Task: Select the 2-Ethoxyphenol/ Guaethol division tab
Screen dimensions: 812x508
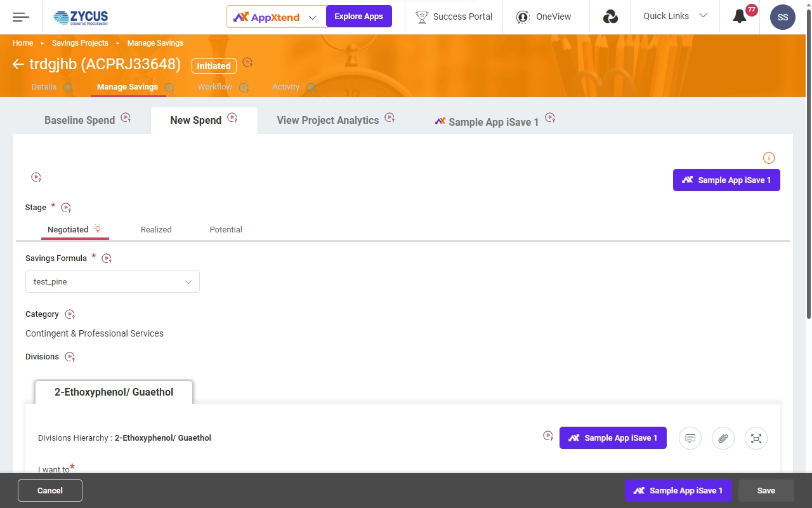Action: click(114, 392)
